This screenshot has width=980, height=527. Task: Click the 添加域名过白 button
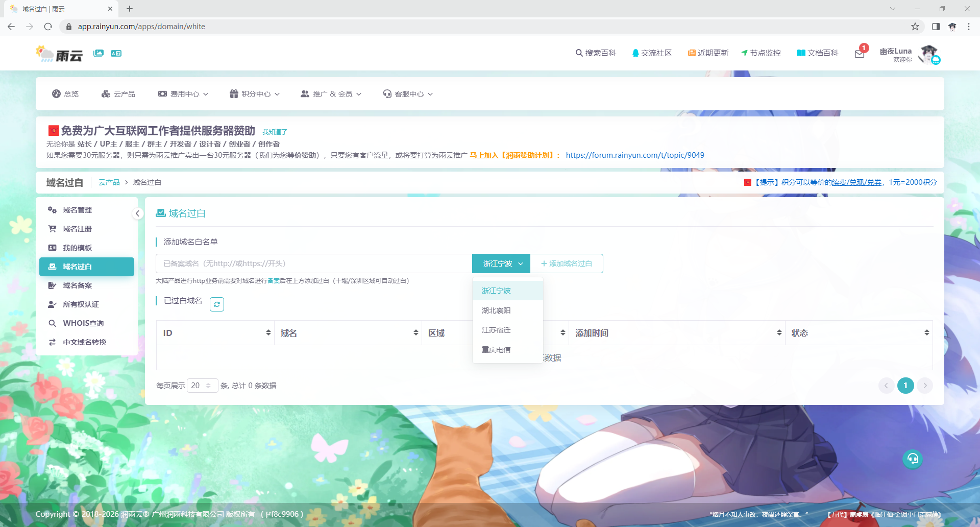pos(567,263)
